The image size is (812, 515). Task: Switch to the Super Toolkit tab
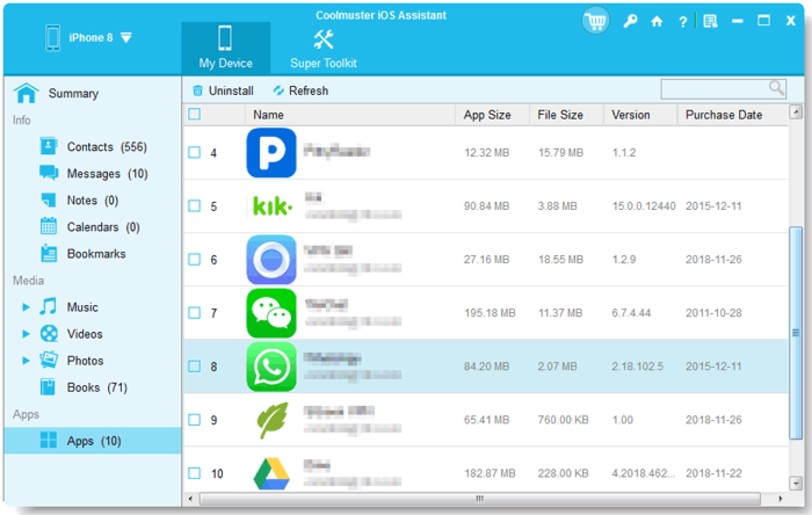point(324,48)
